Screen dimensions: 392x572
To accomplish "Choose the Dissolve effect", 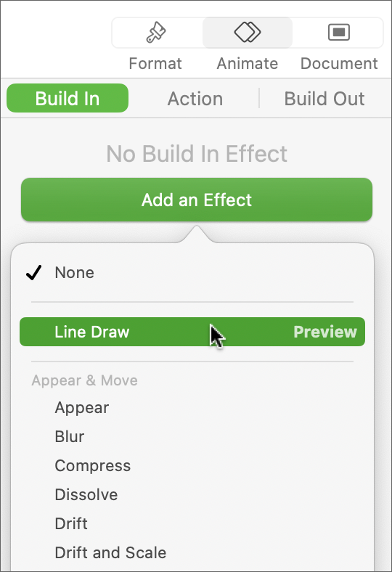I will click(86, 494).
